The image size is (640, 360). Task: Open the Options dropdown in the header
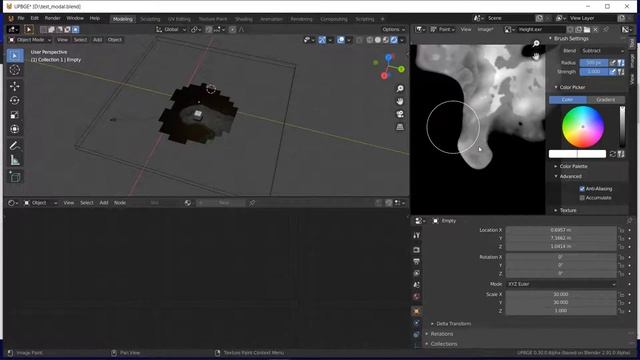pos(393,29)
